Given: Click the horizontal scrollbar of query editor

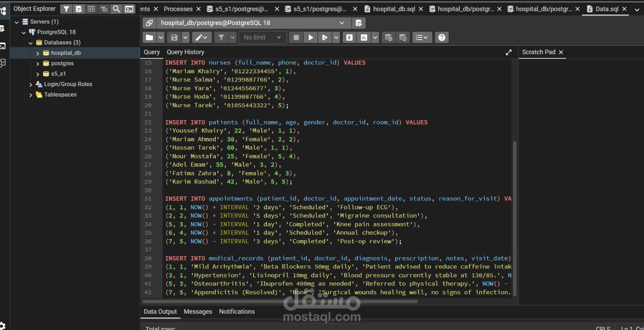Looking at the screenshot, I should pos(280,301).
